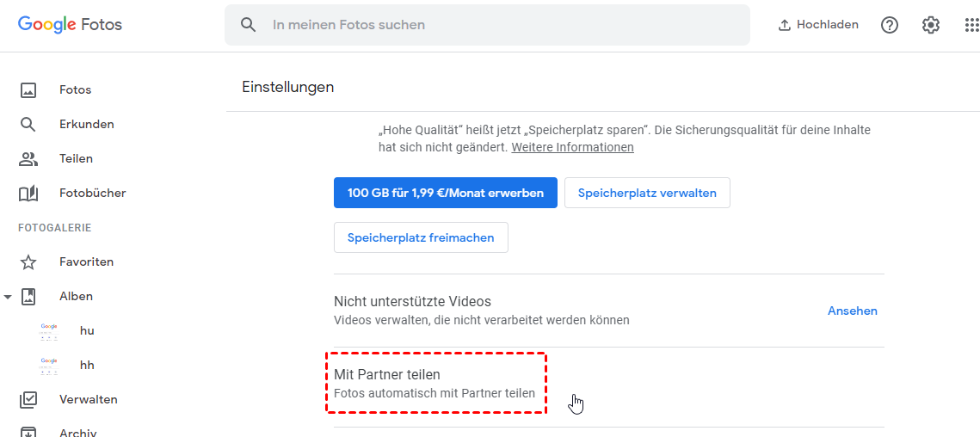Open the settings gear icon

click(931, 25)
